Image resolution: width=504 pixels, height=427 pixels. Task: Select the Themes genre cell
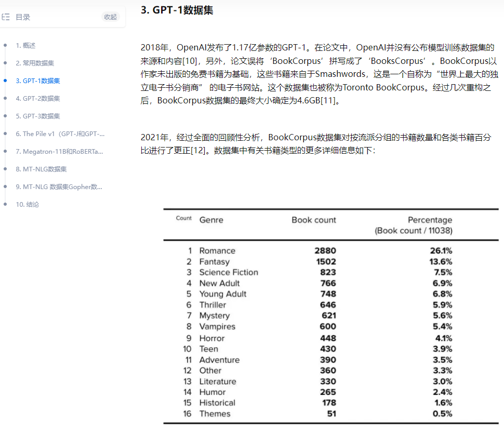[215, 413]
